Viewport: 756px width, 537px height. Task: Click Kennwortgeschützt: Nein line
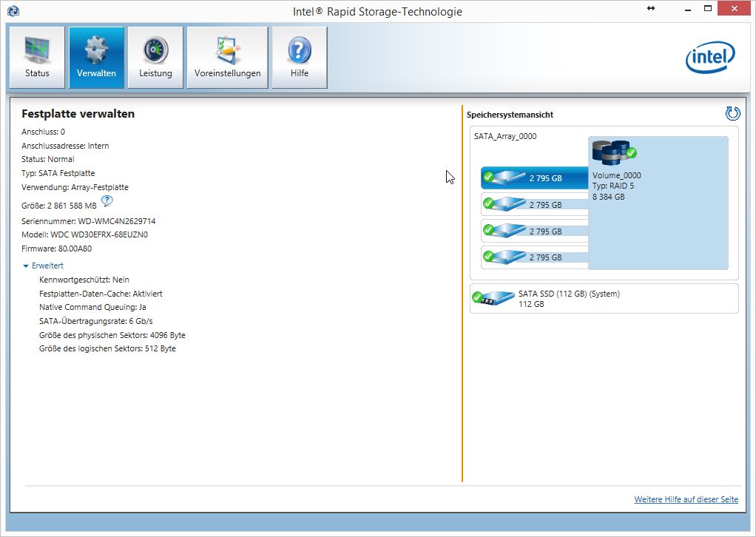[84, 280]
